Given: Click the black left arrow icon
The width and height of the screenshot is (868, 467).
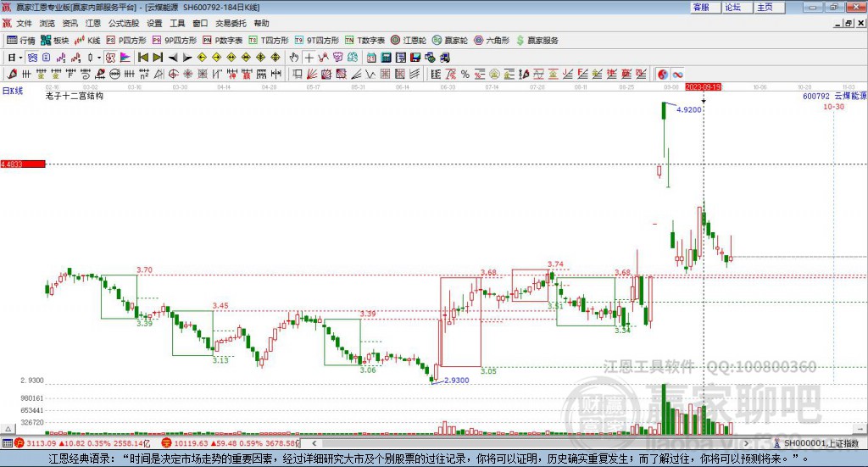Looking at the screenshot, I should click(173, 58).
